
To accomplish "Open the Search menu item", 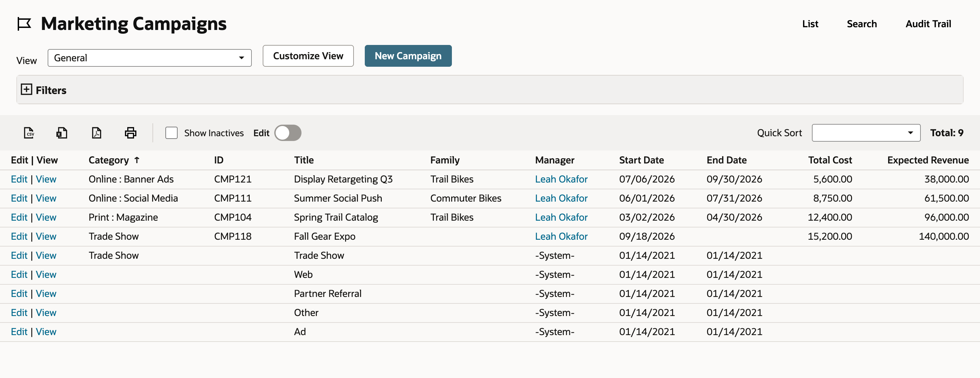I will [x=862, y=24].
